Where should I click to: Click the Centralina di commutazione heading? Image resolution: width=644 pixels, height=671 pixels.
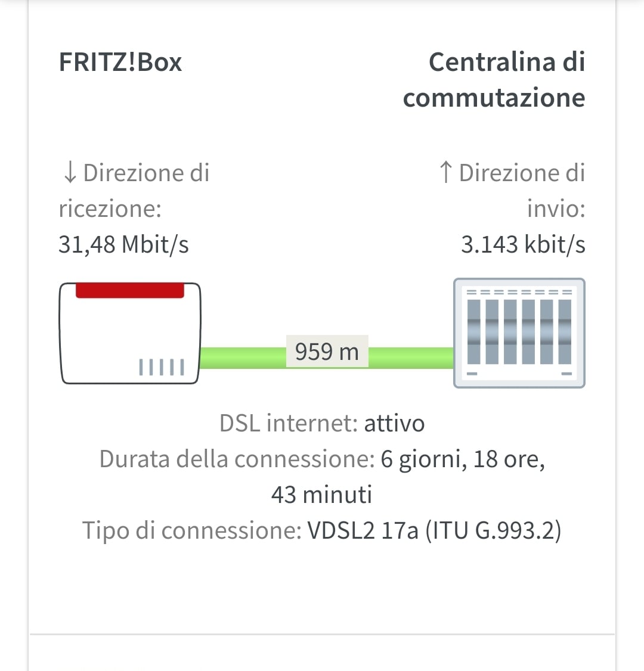pyautogui.click(x=495, y=80)
